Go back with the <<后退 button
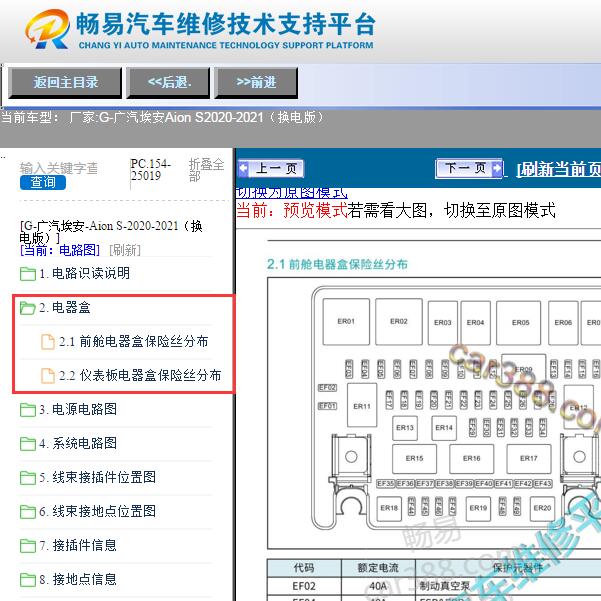The width and height of the screenshot is (601, 601). pos(169,82)
